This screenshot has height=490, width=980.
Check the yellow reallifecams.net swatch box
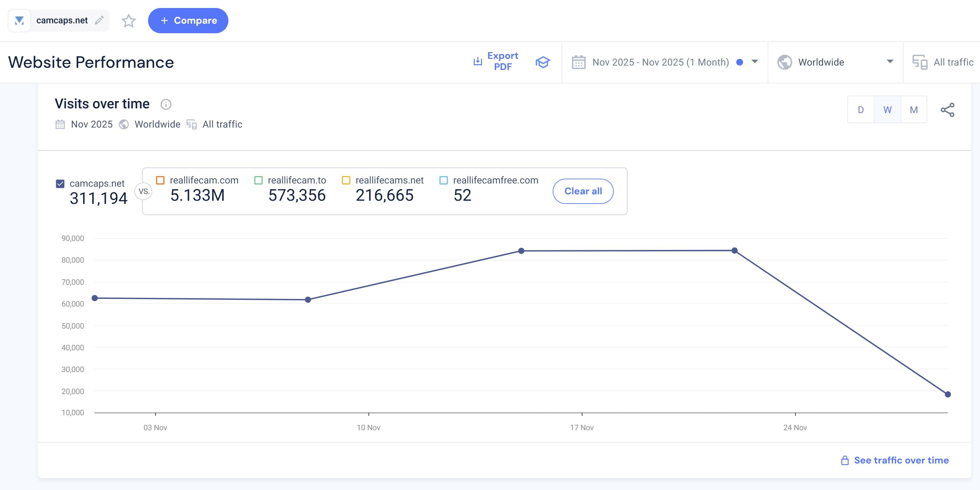[346, 180]
